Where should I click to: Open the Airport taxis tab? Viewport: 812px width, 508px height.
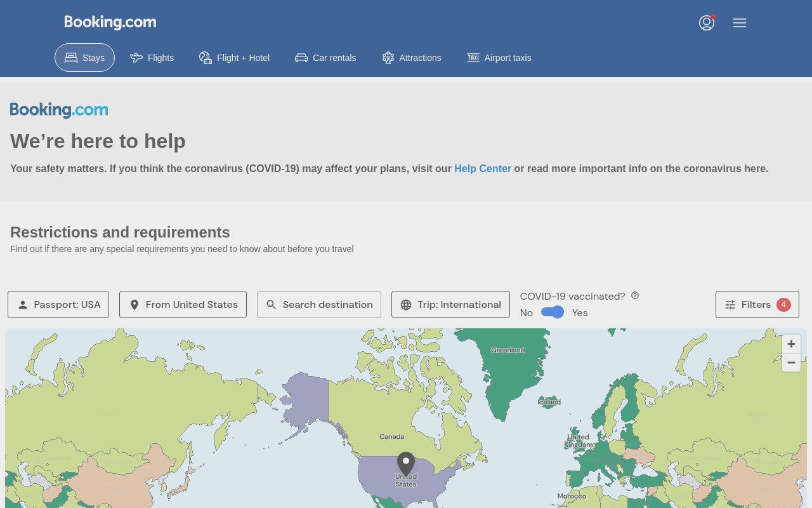click(x=499, y=58)
